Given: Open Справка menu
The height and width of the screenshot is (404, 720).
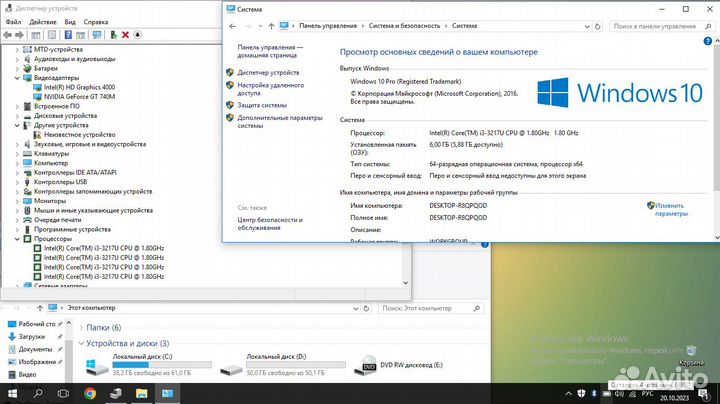Looking at the screenshot, I should 96,22.
